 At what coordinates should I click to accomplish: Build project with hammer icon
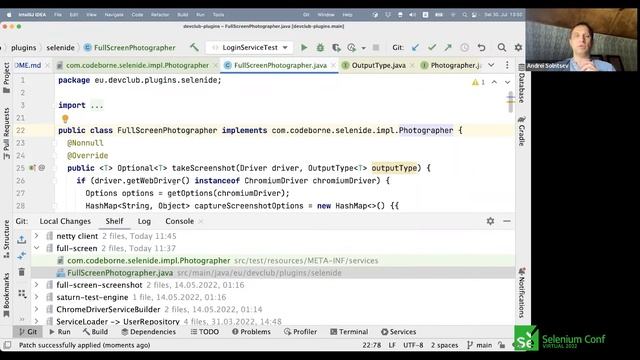[x=194, y=47]
